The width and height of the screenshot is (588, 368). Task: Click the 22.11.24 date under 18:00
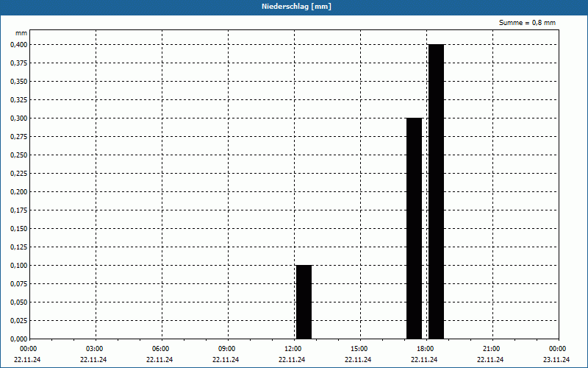[424, 360]
